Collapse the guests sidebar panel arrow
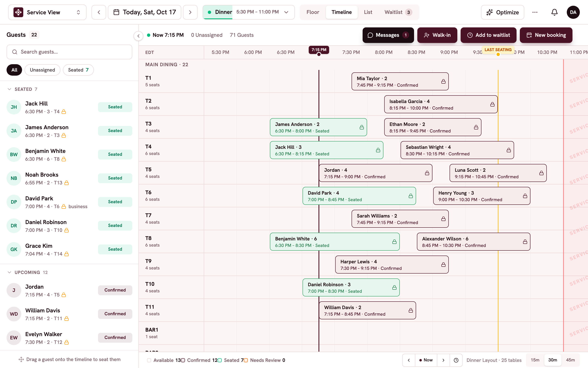588x368 pixels. point(138,36)
